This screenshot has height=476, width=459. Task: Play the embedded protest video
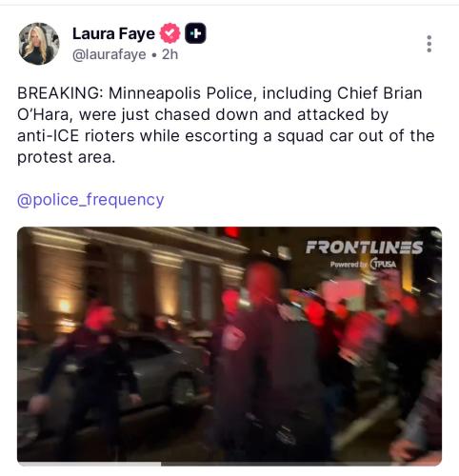[x=229, y=347]
